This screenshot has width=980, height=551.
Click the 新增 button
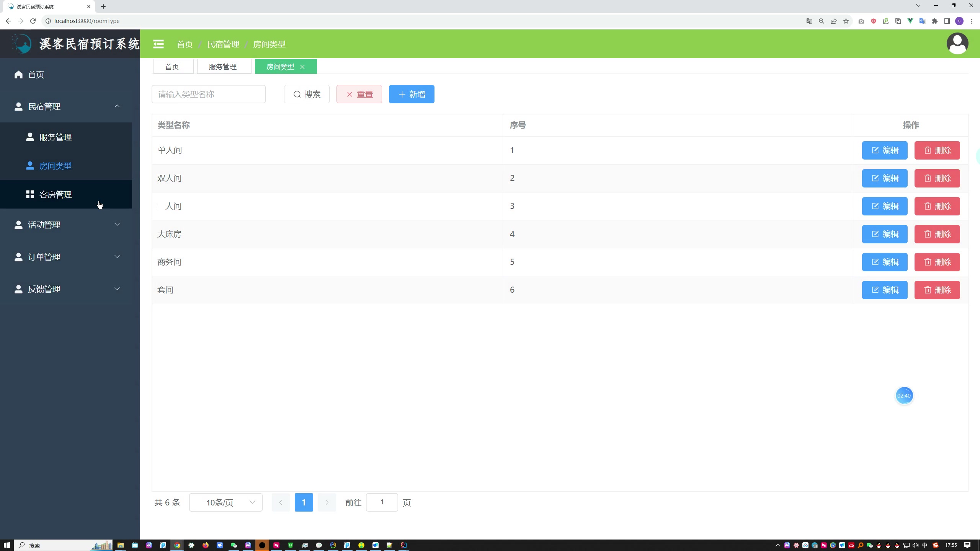point(412,94)
